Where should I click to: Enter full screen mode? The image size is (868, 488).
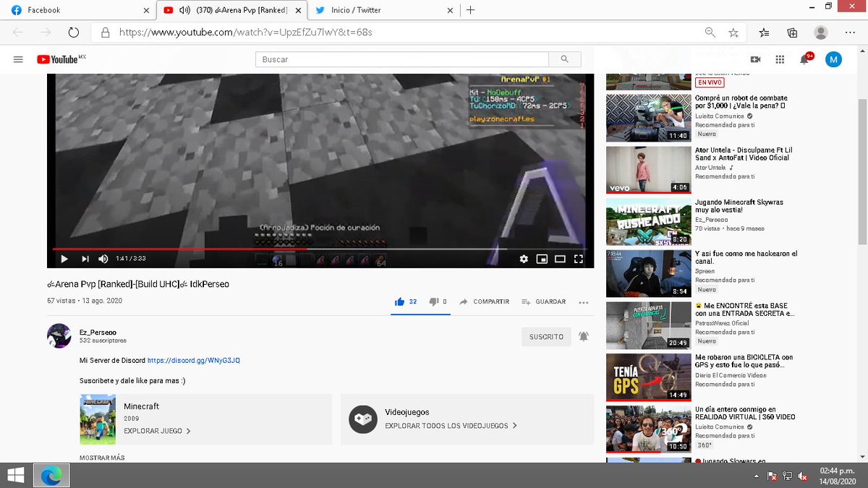point(579,258)
